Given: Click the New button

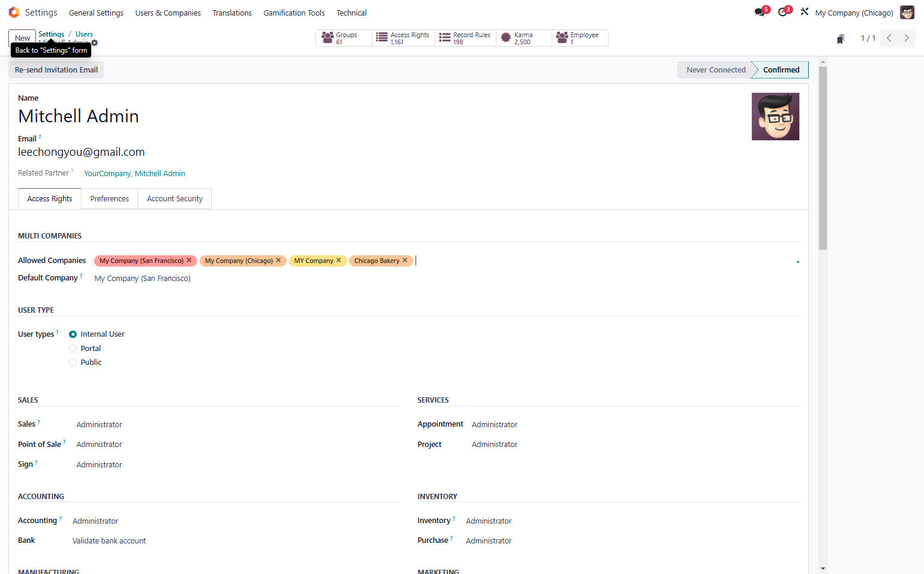Looking at the screenshot, I should click(x=22, y=38).
